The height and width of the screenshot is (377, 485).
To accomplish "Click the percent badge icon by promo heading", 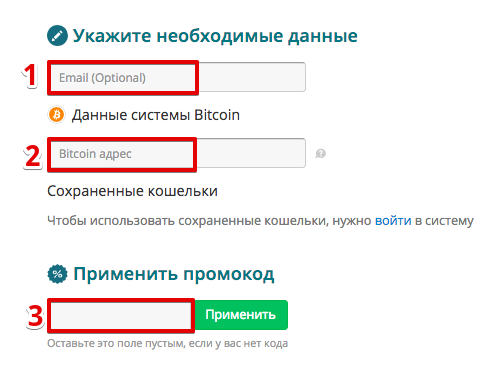I will (x=57, y=274).
